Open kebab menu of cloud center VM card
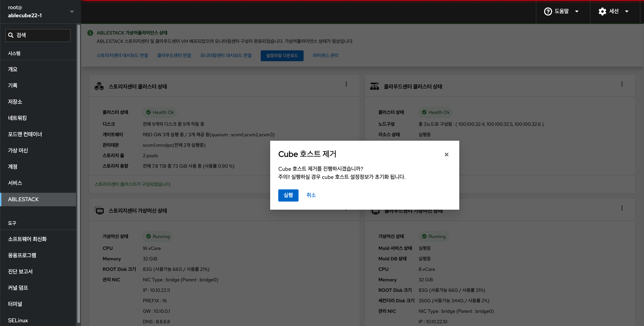This screenshot has height=326, width=644. [622, 208]
